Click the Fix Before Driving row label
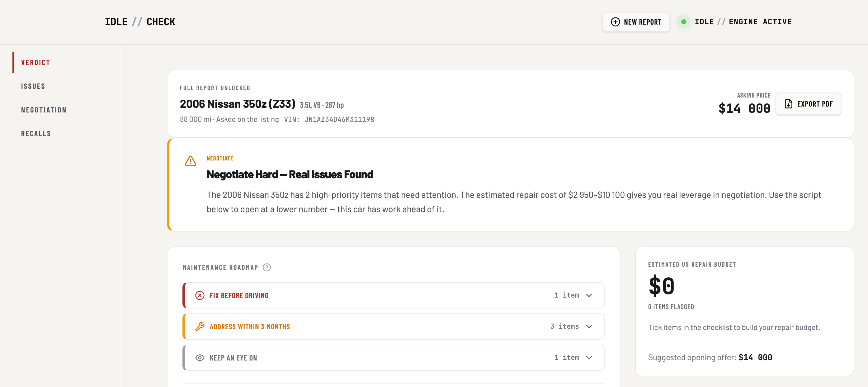 (239, 295)
